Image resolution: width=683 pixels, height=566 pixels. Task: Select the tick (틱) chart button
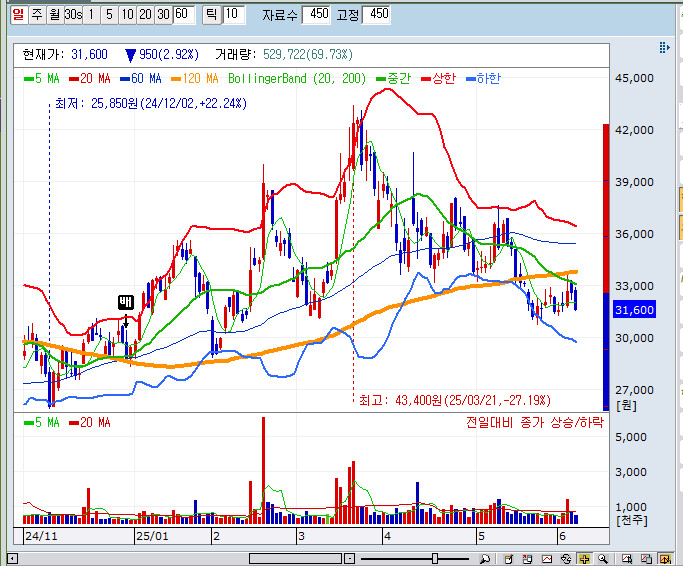tap(212, 15)
